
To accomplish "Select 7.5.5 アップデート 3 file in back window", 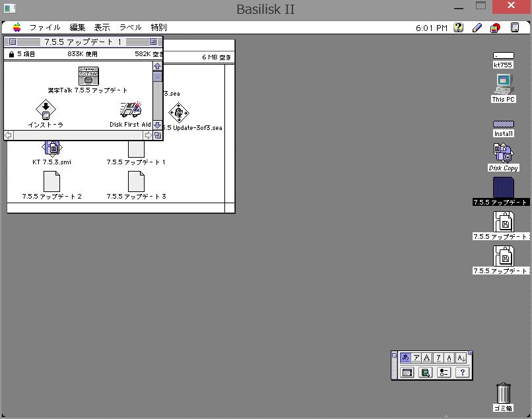I will (136, 181).
